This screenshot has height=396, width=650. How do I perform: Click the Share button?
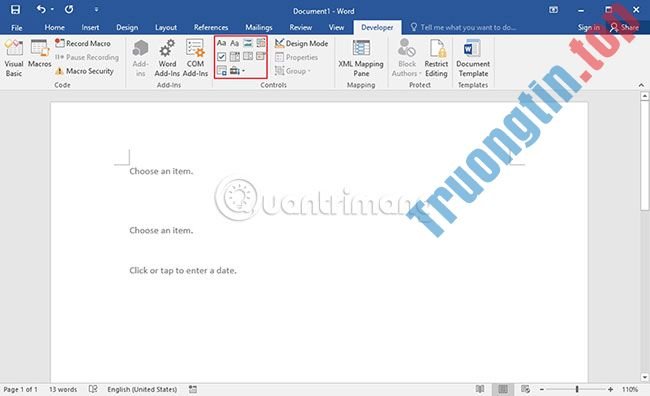[x=624, y=27]
